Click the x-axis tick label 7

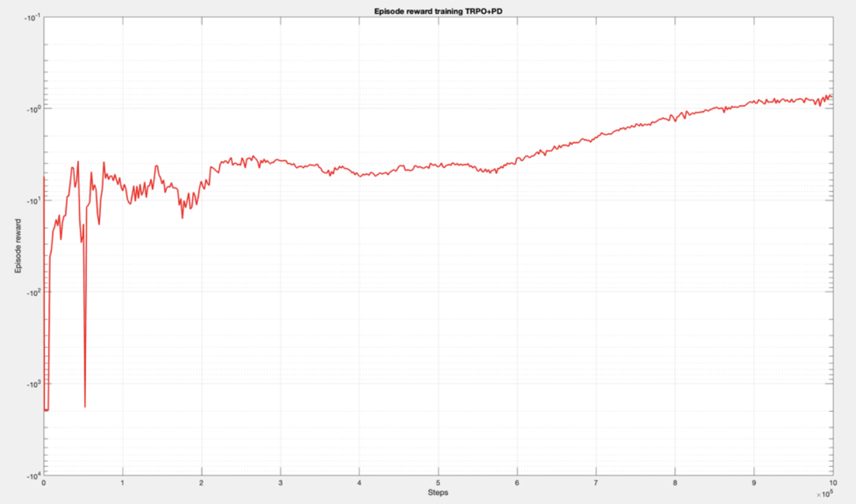coord(596,483)
